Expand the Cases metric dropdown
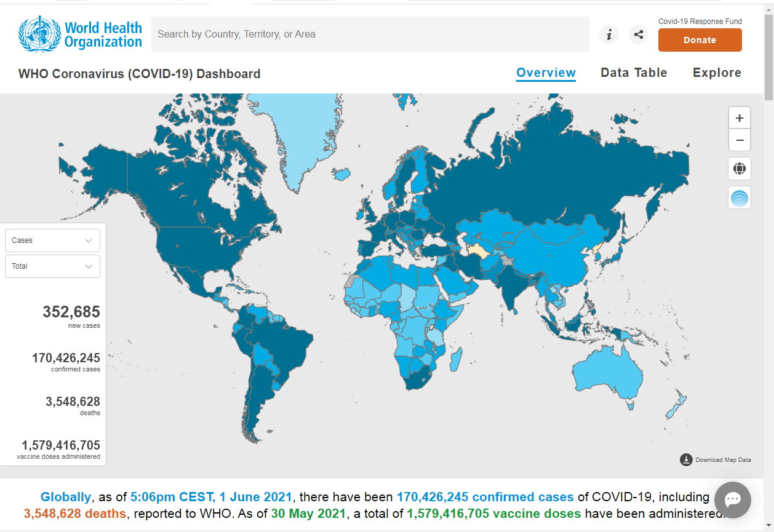Image resolution: width=774 pixels, height=532 pixels. point(52,240)
